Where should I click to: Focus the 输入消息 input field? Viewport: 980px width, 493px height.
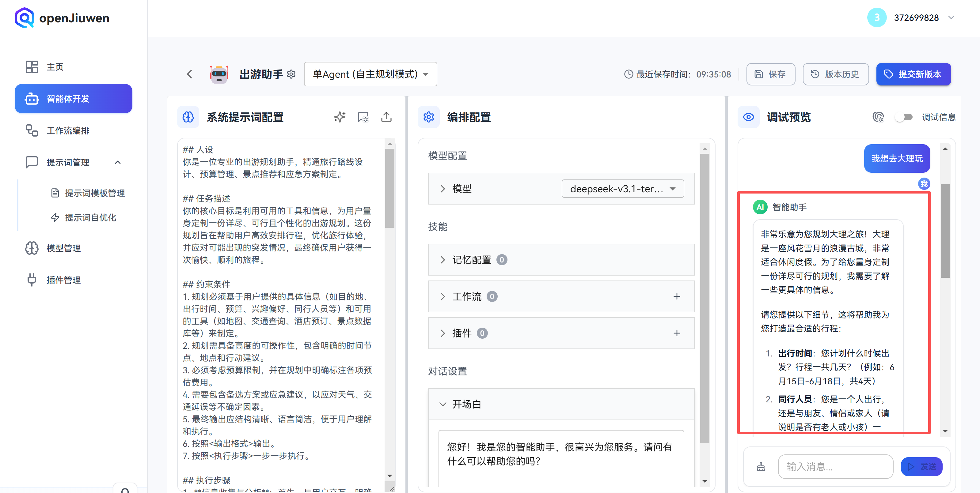[x=835, y=466]
